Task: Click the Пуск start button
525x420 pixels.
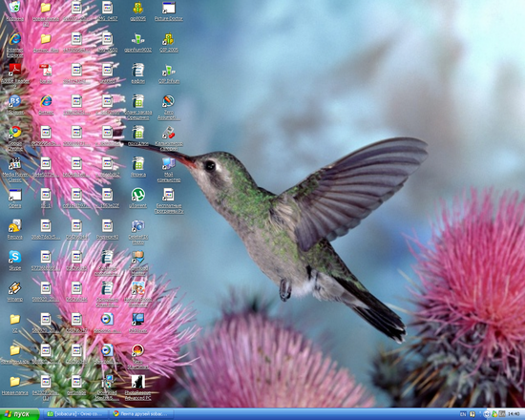Action: [20, 414]
